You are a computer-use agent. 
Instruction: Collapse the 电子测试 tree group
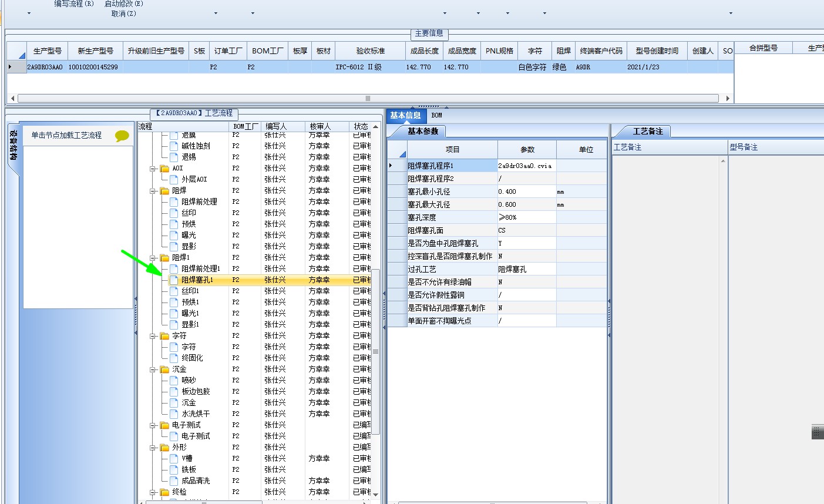click(x=153, y=426)
